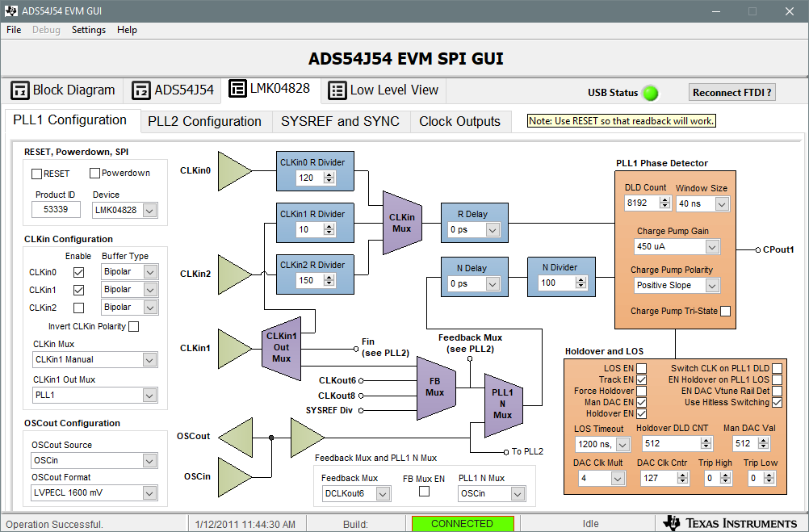Image resolution: width=809 pixels, height=532 pixels.
Task: Click the Holdover DLD CNT field
Action: point(672,443)
